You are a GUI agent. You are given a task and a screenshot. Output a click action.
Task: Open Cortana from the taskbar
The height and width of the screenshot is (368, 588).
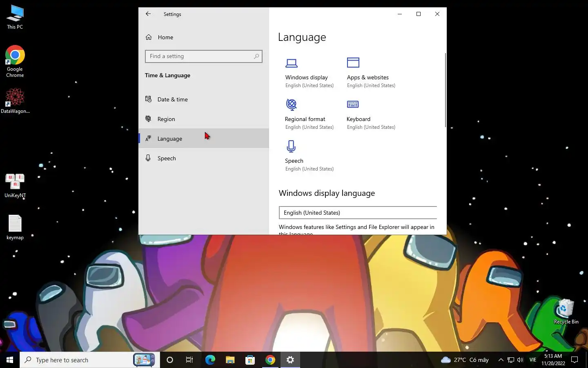(170, 360)
